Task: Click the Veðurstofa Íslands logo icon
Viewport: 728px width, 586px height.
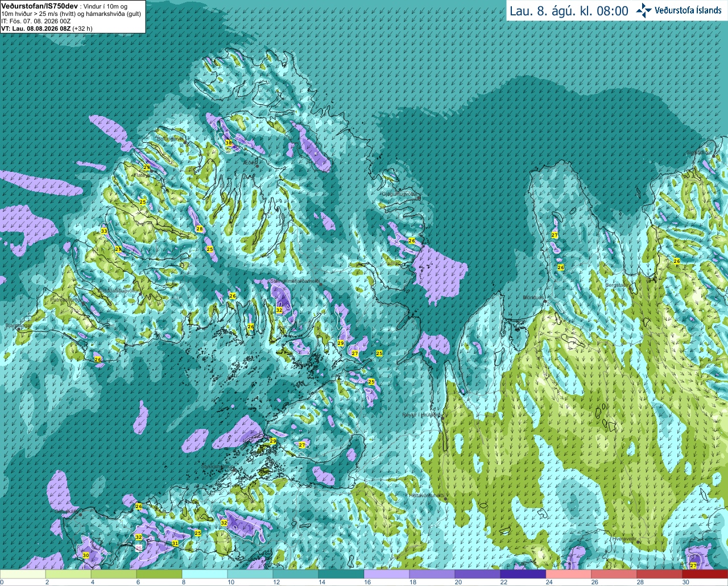Action: pos(644,10)
